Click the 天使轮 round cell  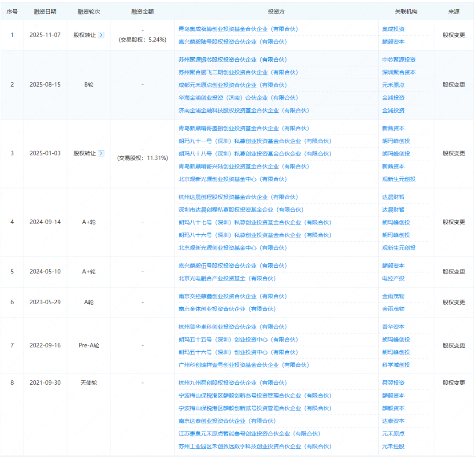(89, 383)
